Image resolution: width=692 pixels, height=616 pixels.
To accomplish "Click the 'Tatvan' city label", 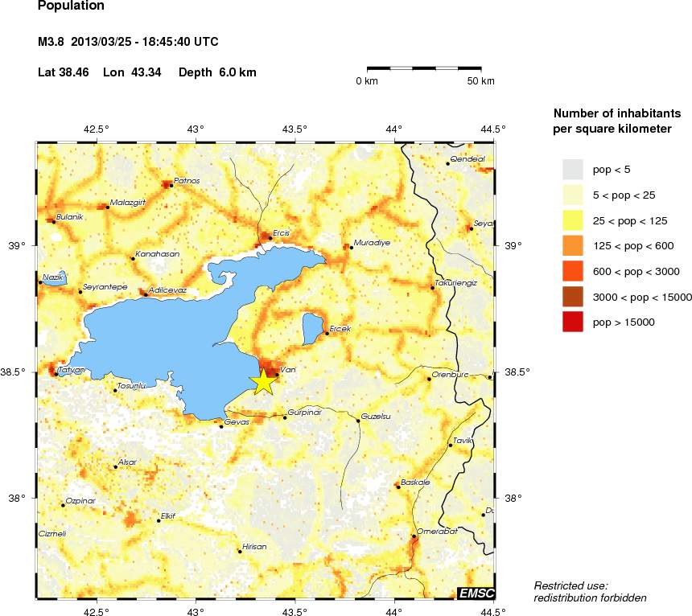I will (72, 370).
